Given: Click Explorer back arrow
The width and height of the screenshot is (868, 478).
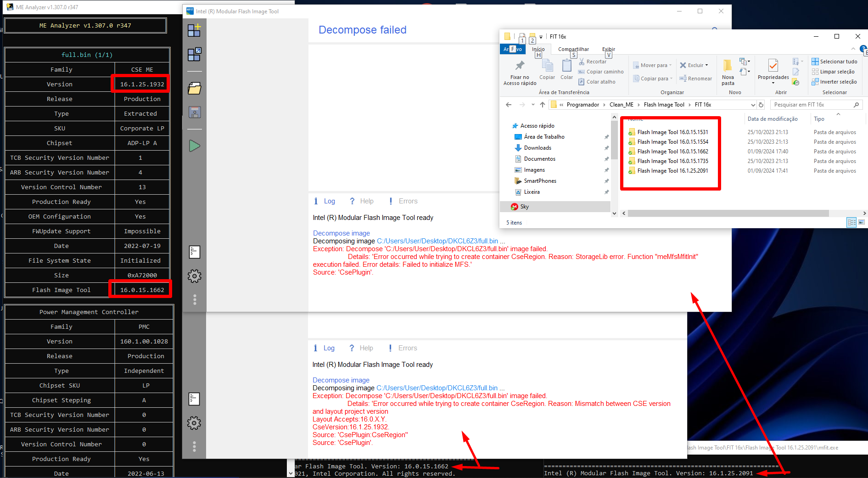Looking at the screenshot, I should (x=509, y=105).
